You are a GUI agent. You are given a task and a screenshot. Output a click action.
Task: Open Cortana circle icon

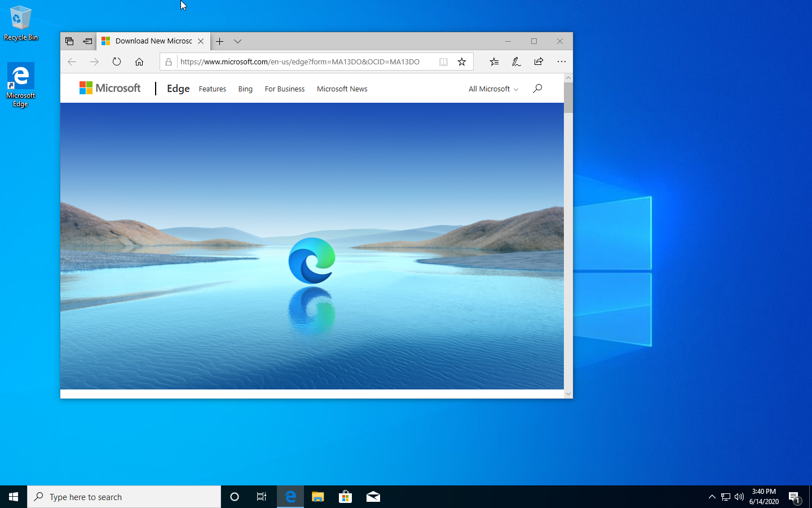(x=235, y=497)
